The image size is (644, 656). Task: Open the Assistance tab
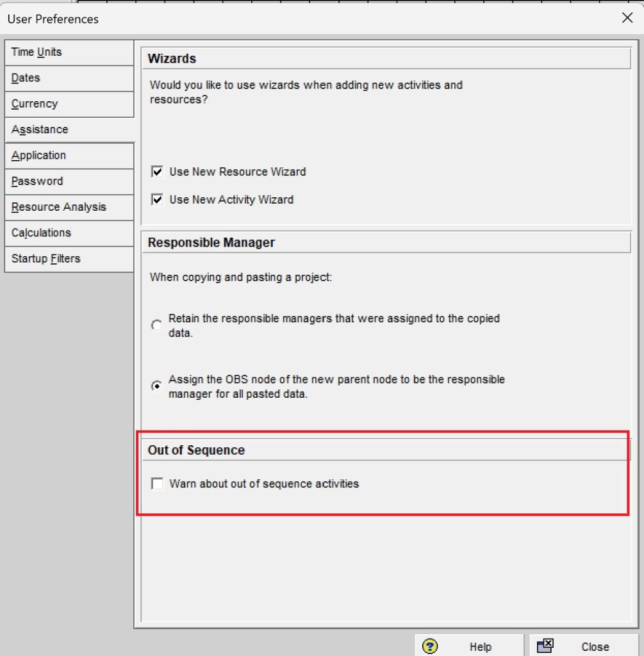69,129
